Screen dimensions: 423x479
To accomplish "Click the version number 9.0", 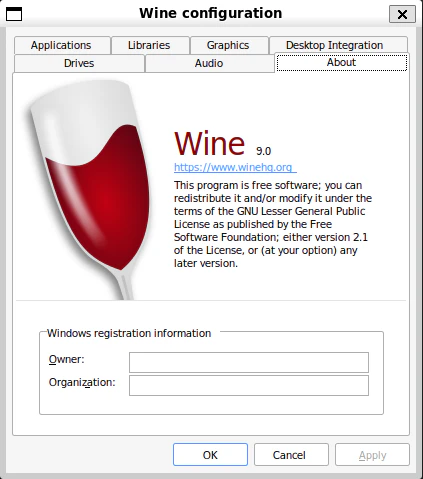I will pyautogui.click(x=264, y=151).
